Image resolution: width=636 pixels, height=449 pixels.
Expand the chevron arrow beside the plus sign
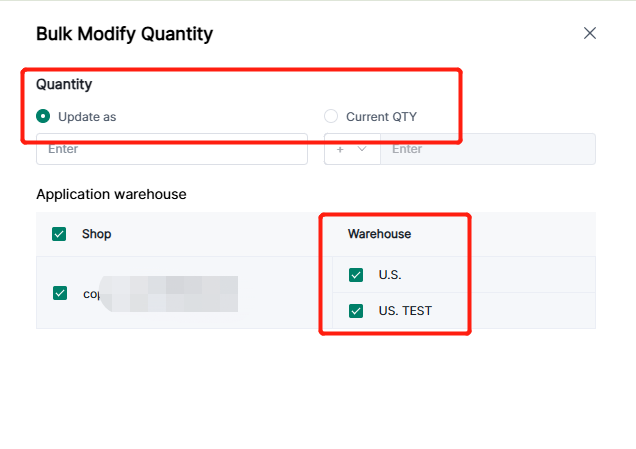[362, 149]
